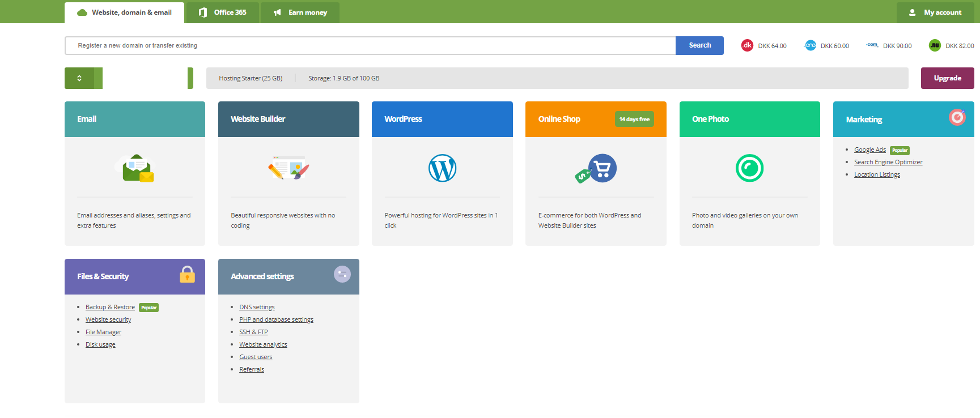Open the Google Ads link

[869, 150]
